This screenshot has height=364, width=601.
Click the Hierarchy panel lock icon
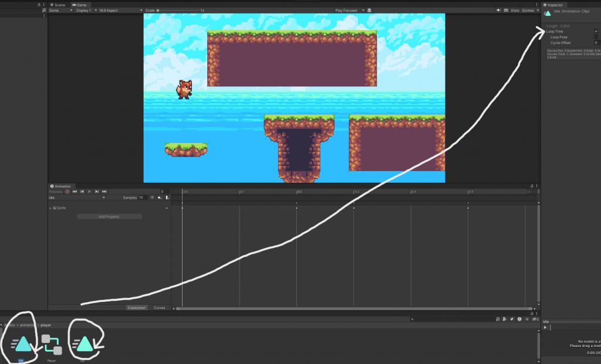39,5
